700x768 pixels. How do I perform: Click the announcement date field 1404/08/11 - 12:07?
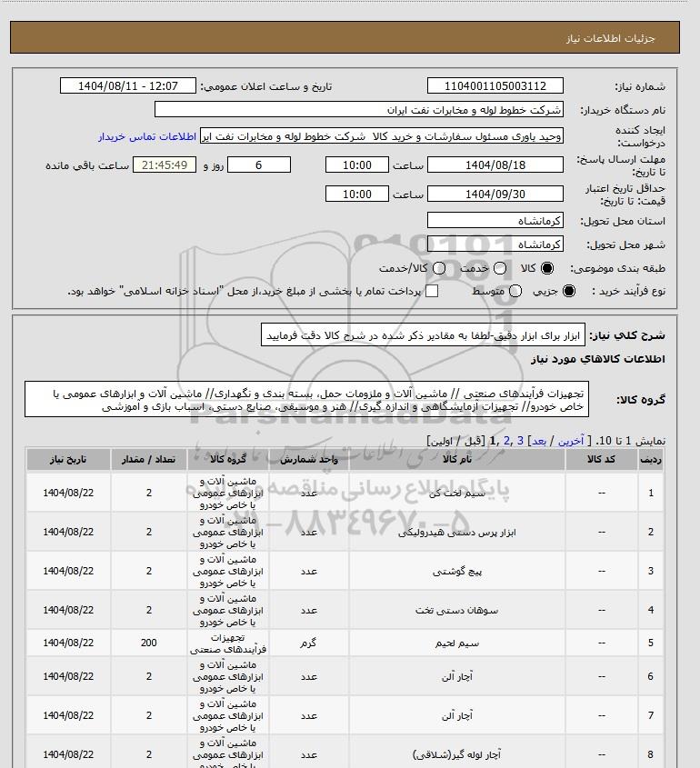point(128,85)
